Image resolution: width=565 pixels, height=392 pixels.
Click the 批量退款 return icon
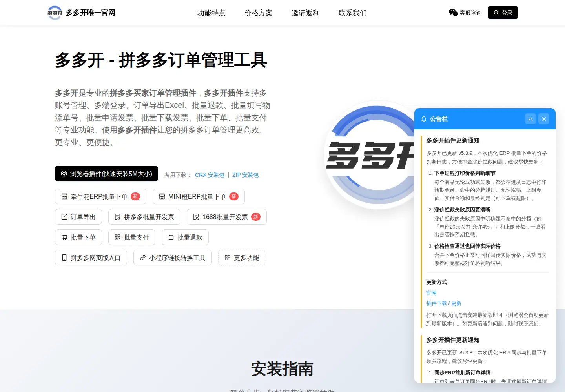point(171,237)
